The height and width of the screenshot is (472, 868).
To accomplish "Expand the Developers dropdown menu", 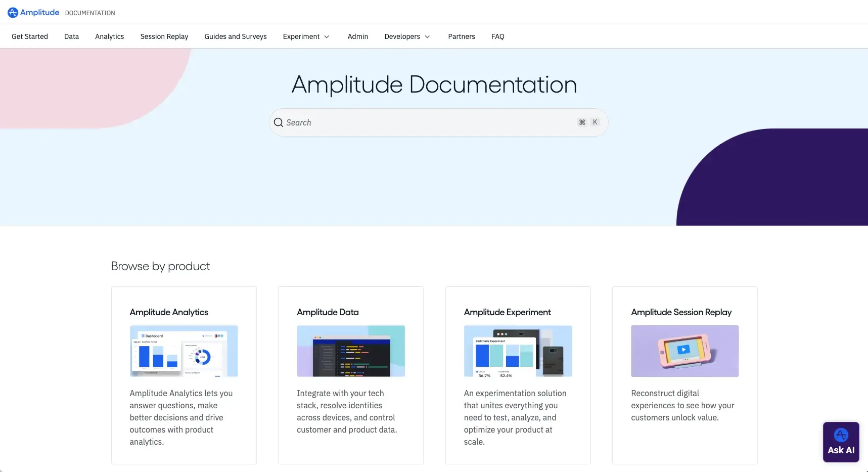I will (x=406, y=36).
